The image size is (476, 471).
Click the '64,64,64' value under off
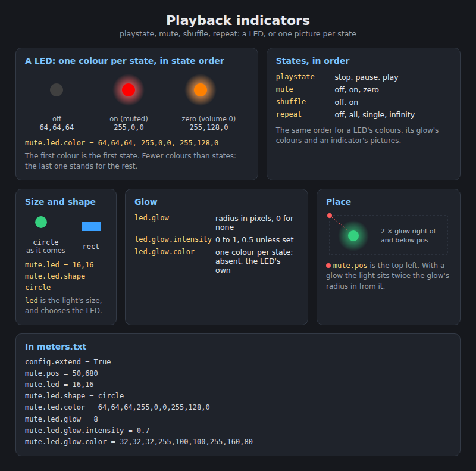click(x=57, y=127)
